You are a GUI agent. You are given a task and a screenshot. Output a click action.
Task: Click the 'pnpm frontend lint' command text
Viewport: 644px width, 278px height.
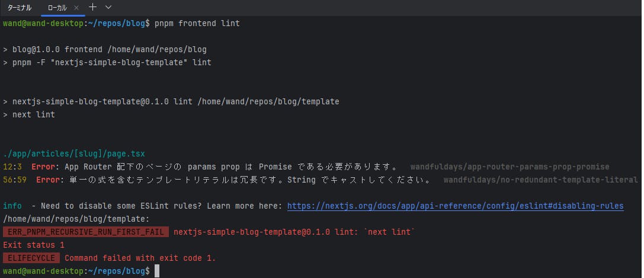coord(197,23)
